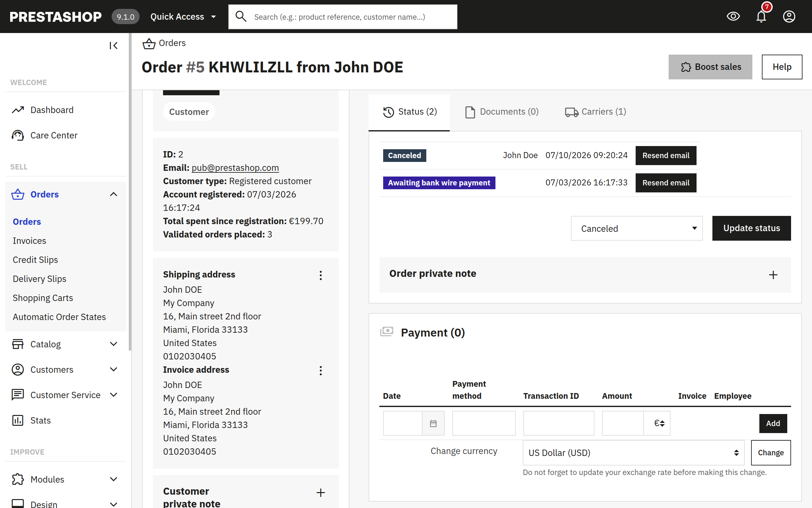This screenshot has height=508, width=812.
Task: Click the Design monitor icon
Action: click(x=18, y=503)
